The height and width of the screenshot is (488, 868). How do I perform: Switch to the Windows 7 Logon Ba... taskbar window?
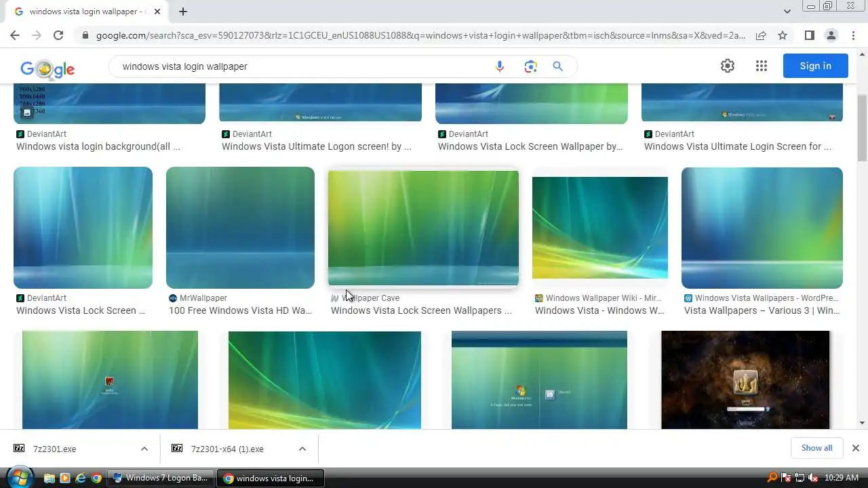pos(161,478)
